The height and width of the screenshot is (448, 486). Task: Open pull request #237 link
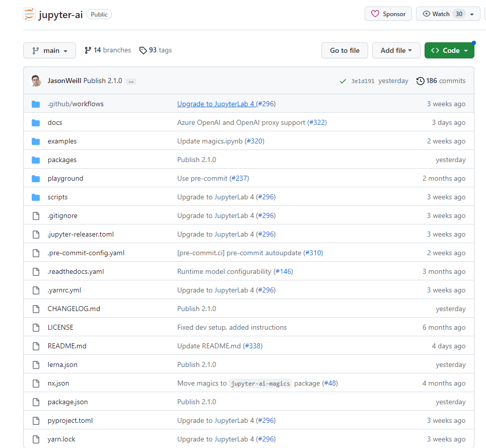tap(239, 179)
